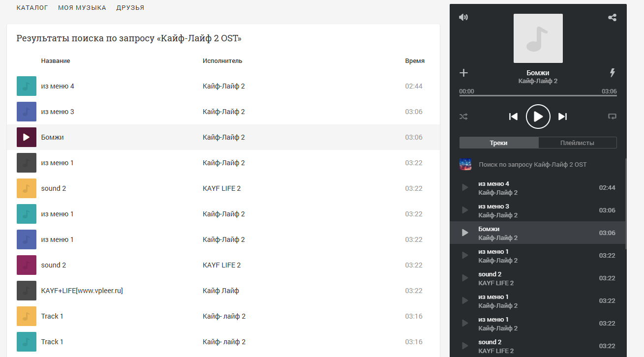This screenshot has height=357, width=644.
Task: Switch to the Плейлисты tab
Action: point(578,143)
